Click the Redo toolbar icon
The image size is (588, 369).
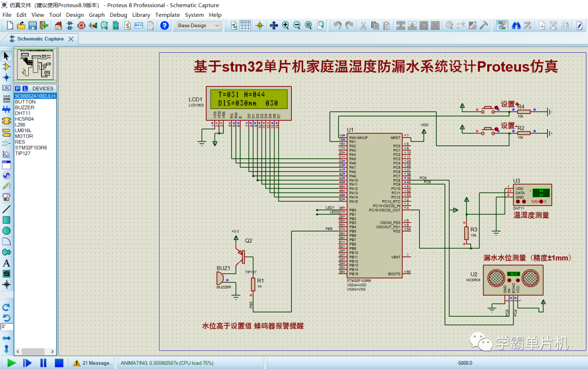[x=348, y=25]
